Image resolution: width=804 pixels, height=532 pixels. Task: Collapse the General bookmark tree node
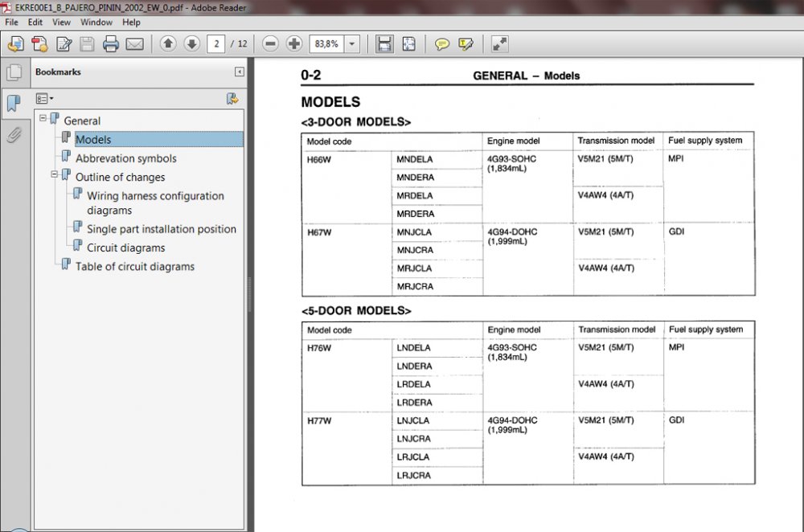43,118
